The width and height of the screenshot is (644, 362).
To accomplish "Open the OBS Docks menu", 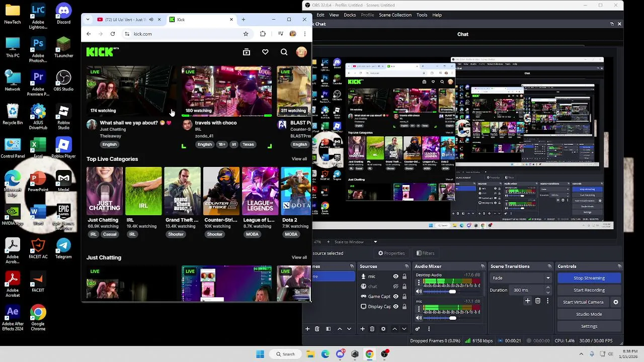I will point(350,15).
